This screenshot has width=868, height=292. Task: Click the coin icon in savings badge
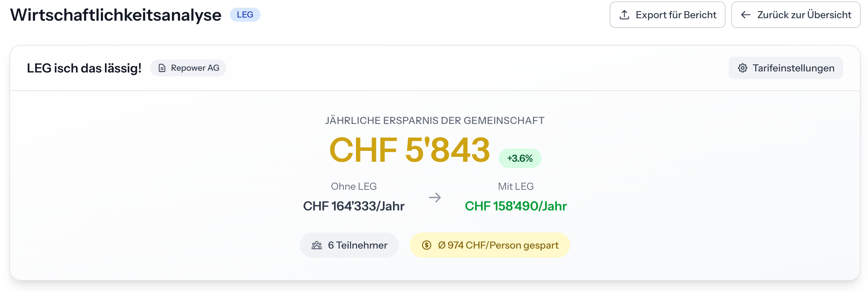tap(426, 245)
